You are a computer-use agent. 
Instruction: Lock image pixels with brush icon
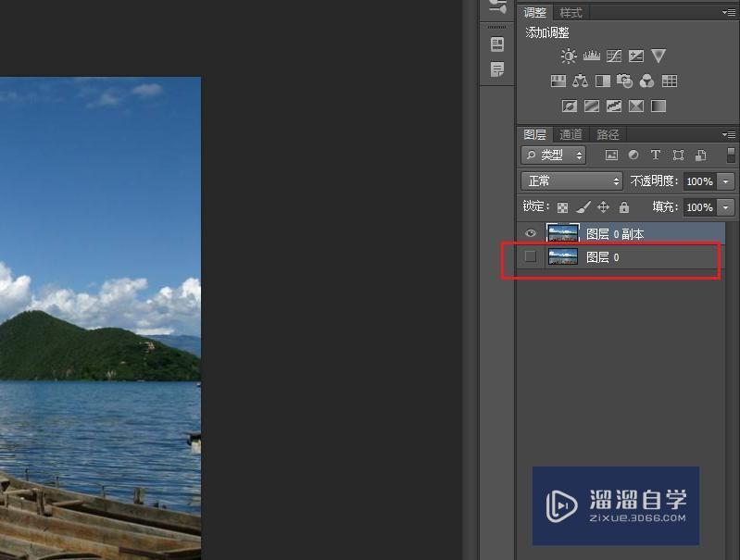coord(583,207)
